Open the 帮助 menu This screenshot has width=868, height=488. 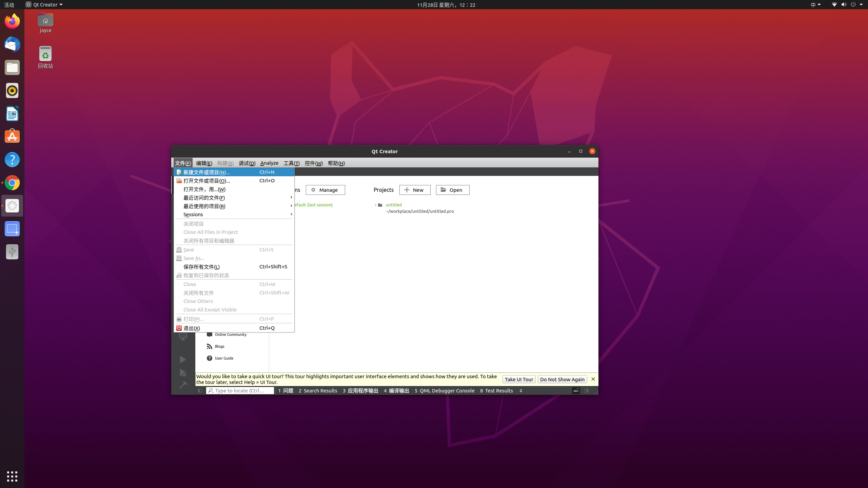tap(336, 163)
